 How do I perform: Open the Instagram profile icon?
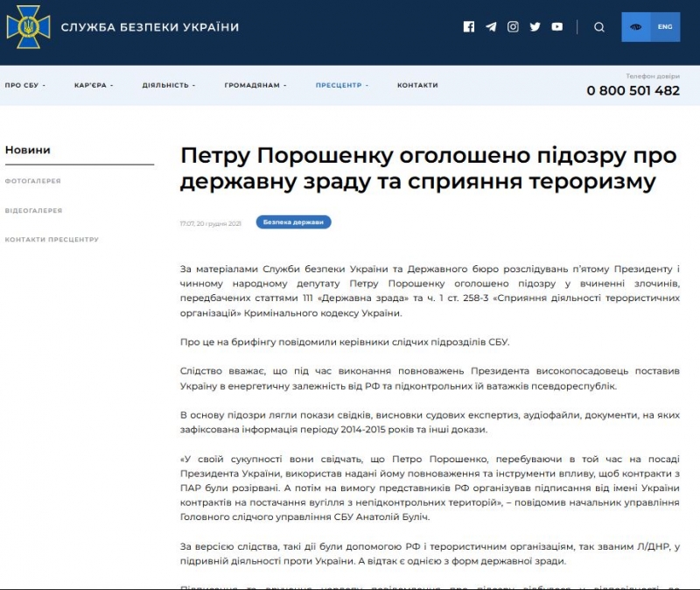point(513,27)
